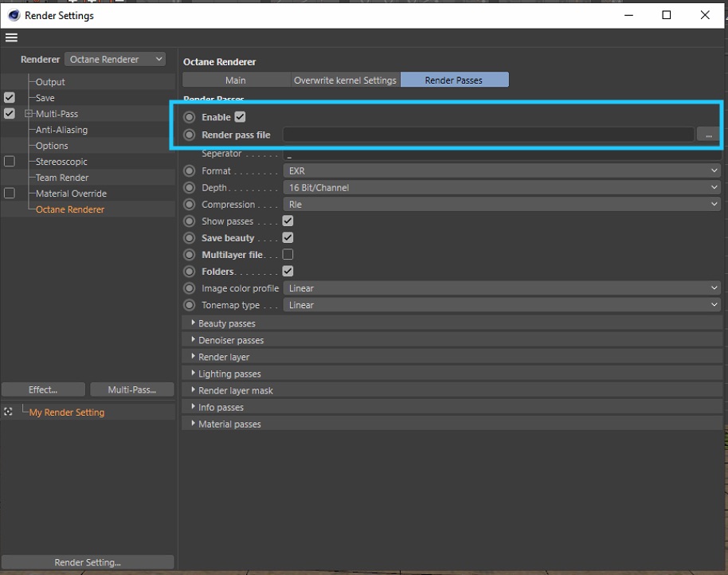Click the animation dot beside Multilayer file
Screen dimensions: 728x575
190,254
